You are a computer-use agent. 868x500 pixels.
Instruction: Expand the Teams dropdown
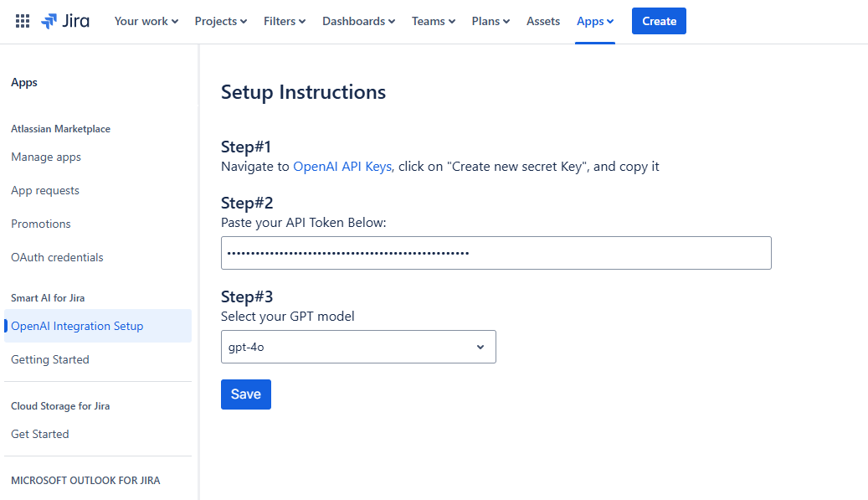[433, 21]
